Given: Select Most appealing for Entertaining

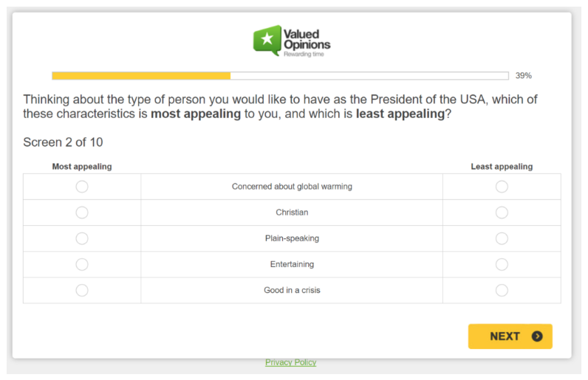Looking at the screenshot, I should (x=82, y=264).
